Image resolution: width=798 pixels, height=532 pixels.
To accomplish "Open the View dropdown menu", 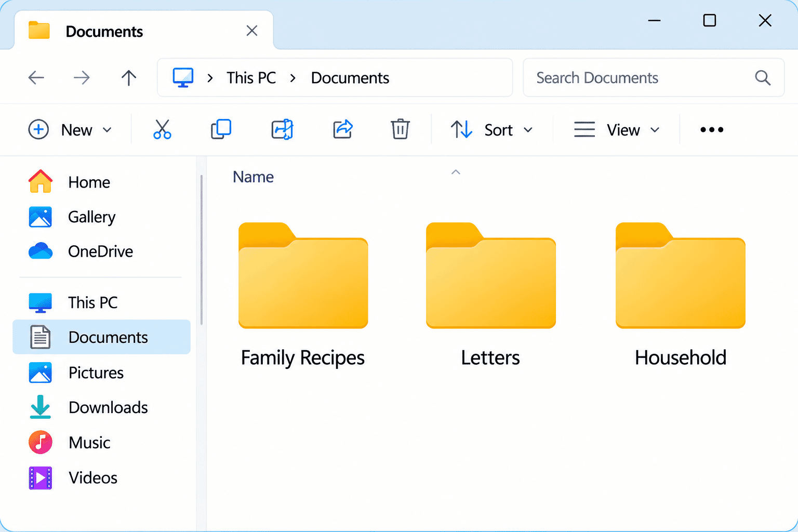I will [x=617, y=130].
